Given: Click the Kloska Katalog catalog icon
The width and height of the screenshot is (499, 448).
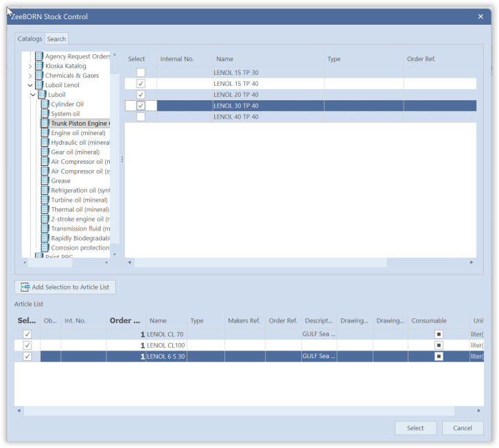Looking at the screenshot, I should point(39,66).
